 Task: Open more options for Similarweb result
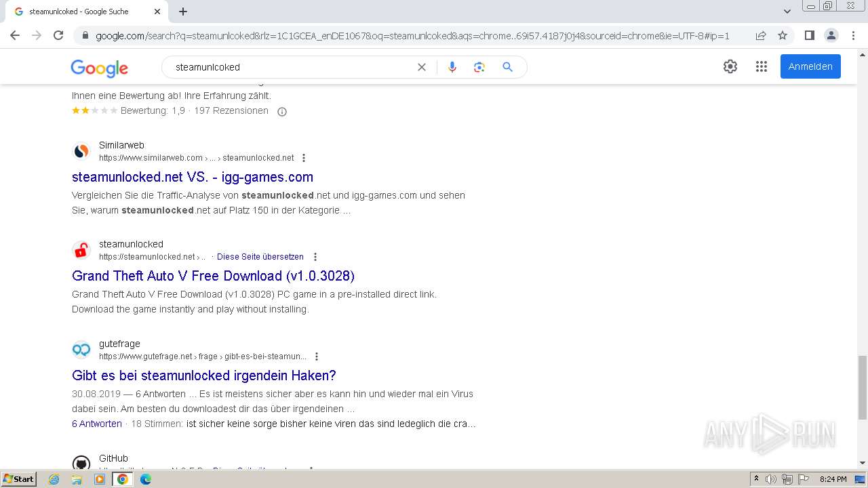pos(304,158)
